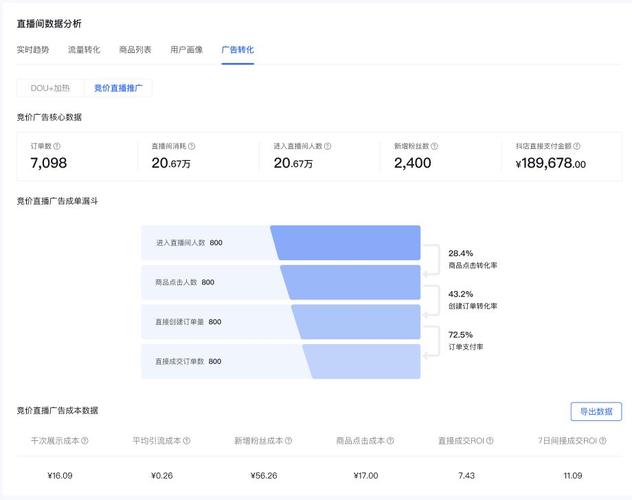Screen dimensions: 632x500
Task: Show help icon beside 进入直播间人数 metric
Action: tap(327, 146)
